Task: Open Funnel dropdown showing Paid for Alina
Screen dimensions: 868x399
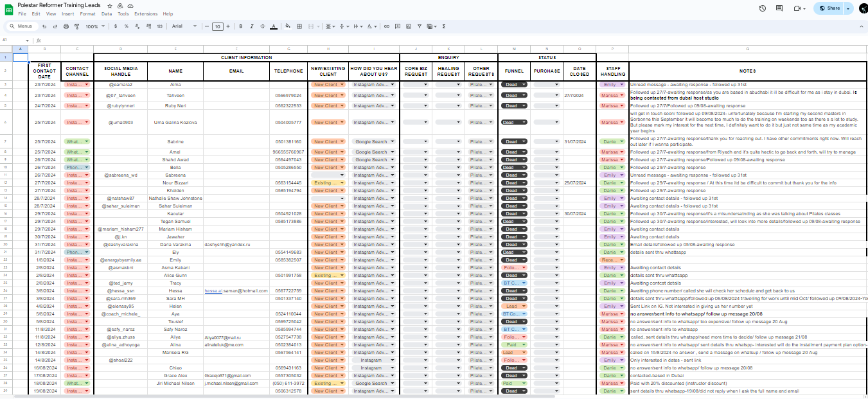Action: point(514,344)
